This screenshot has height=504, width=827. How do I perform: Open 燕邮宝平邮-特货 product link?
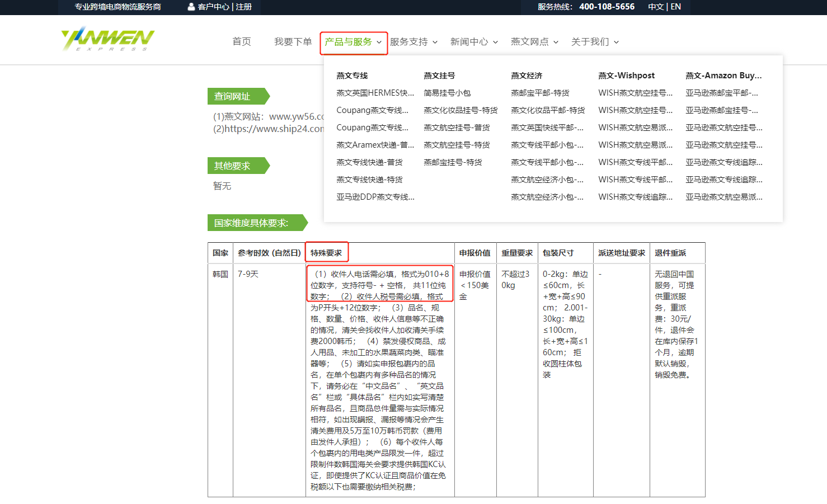click(x=540, y=93)
